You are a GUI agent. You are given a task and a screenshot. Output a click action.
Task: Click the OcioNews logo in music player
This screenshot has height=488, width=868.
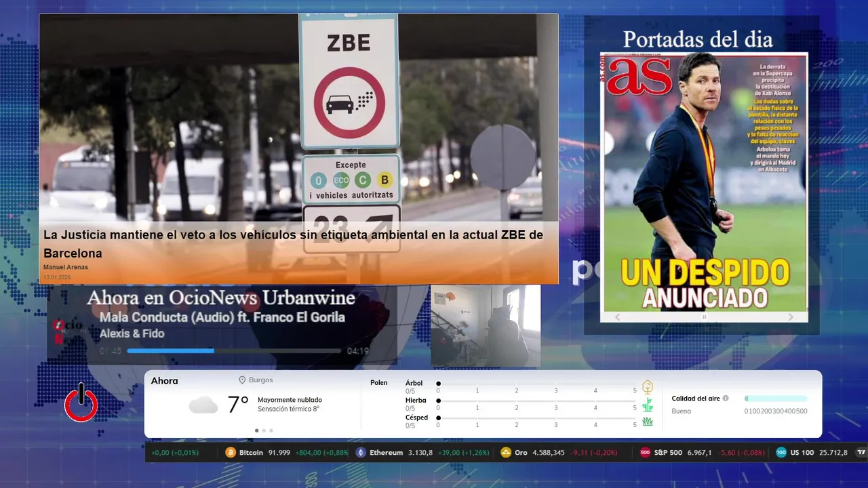coord(68,331)
